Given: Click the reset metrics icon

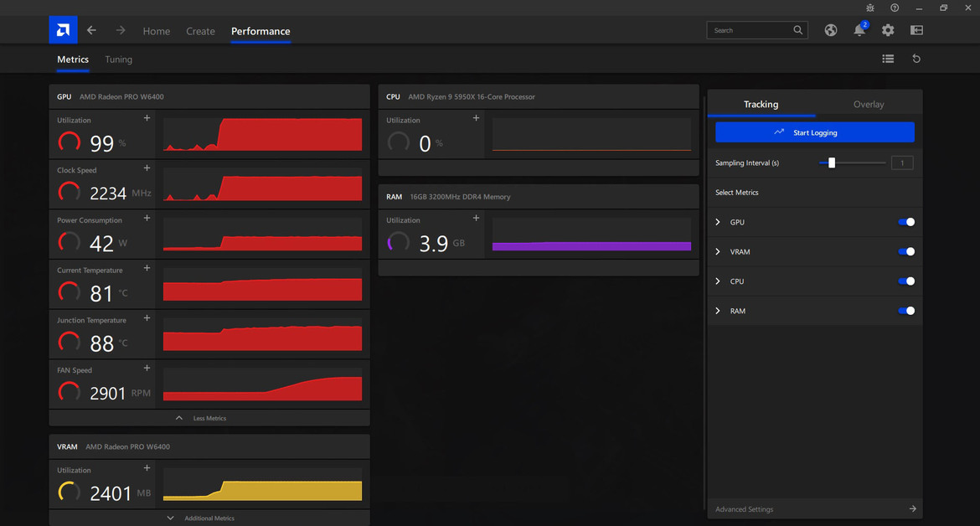Looking at the screenshot, I should (916, 59).
